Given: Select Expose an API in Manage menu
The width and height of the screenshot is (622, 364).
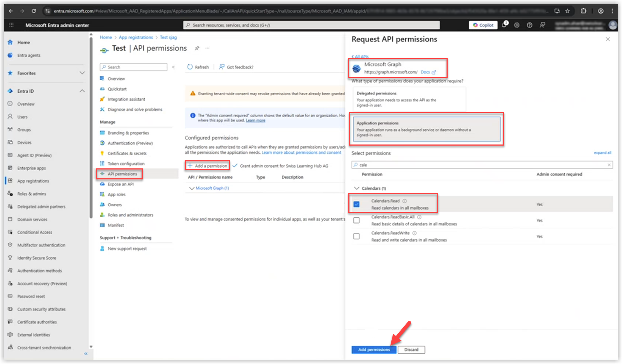Looking at the screenshot, I should [120, 184].
